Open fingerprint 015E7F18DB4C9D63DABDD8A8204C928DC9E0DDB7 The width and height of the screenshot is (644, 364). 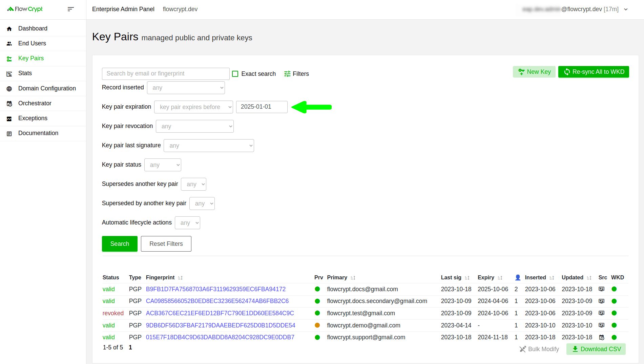click(220, 337)
